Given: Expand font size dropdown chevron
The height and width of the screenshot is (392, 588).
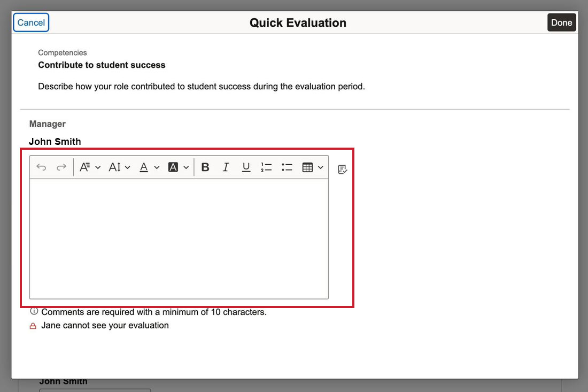Looking at the screenshot, I should click(x=128, y=168).
